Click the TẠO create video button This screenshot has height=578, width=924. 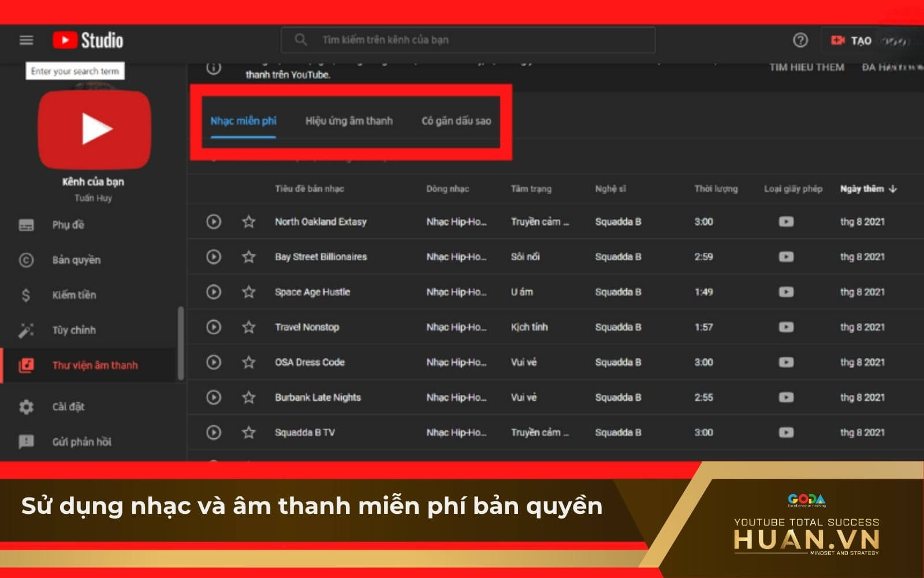851,40
